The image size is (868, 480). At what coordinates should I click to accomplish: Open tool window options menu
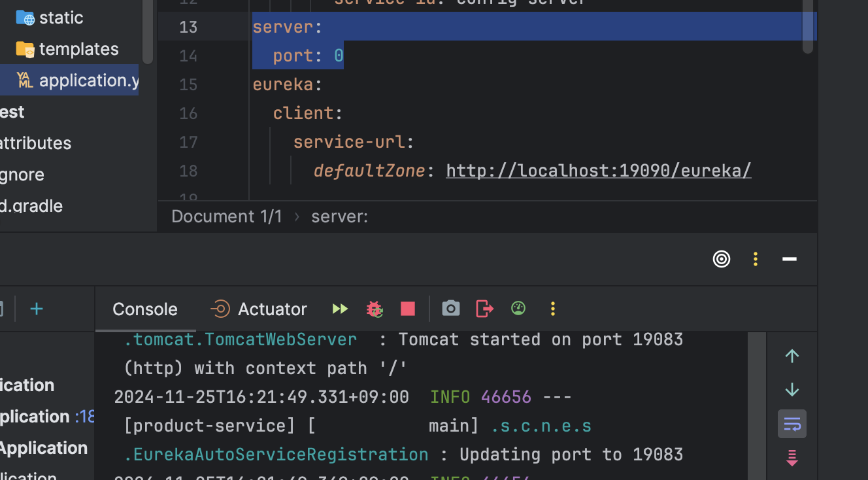756,259
